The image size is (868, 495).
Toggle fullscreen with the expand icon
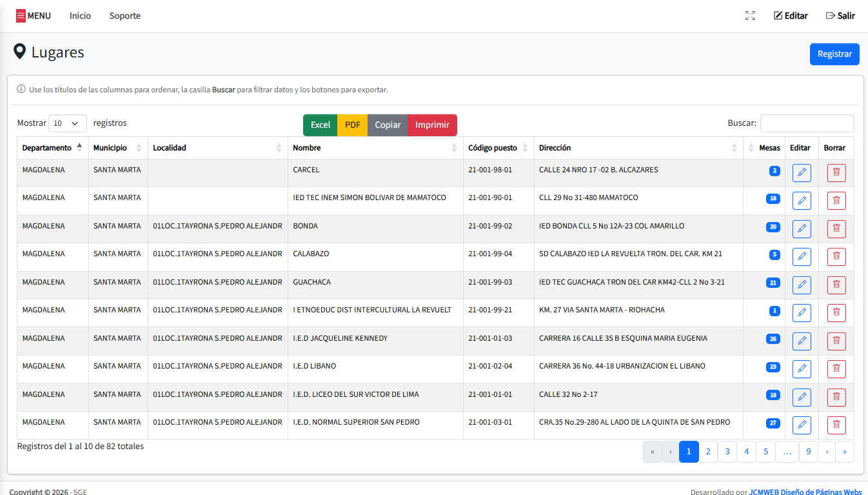click(x=750, y=15)
